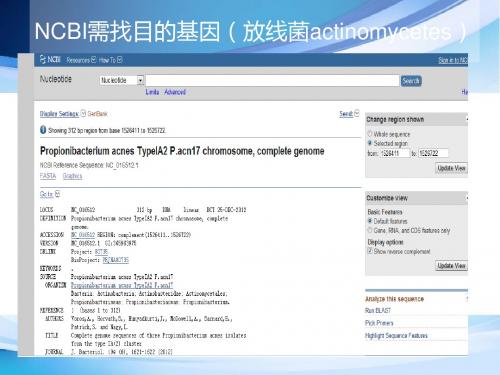The width and height of the screenshot is (500, 375).
Task: Focus the search query input field
Action: pos(272,81)
